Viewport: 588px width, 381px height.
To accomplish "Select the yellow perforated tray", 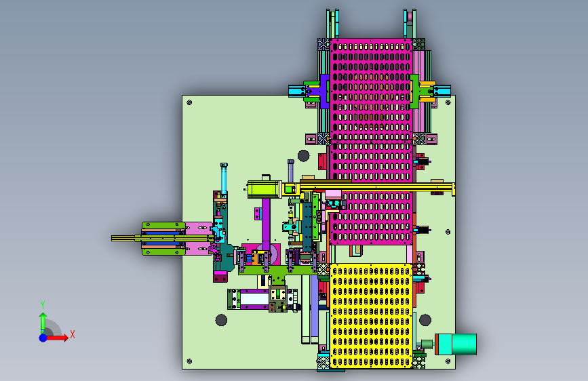I will pyautogui.click(x=371, y=316).
